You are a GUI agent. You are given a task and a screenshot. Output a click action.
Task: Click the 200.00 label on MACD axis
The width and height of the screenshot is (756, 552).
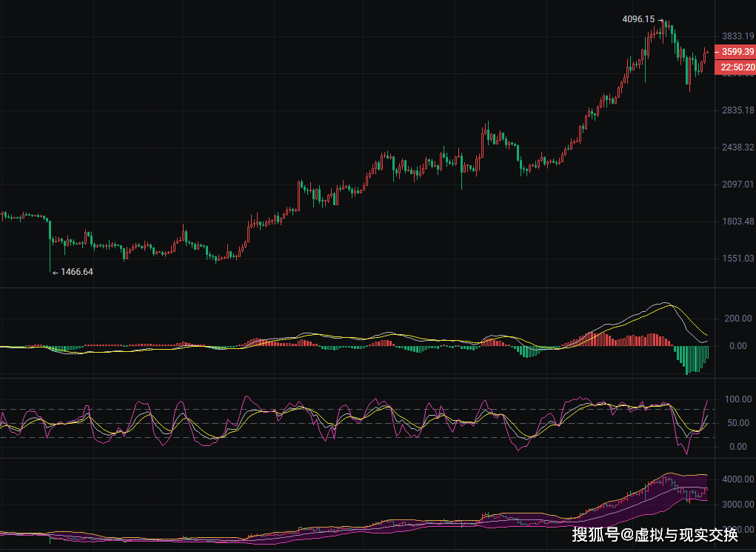pyautogui.click(x=737, y=319)
